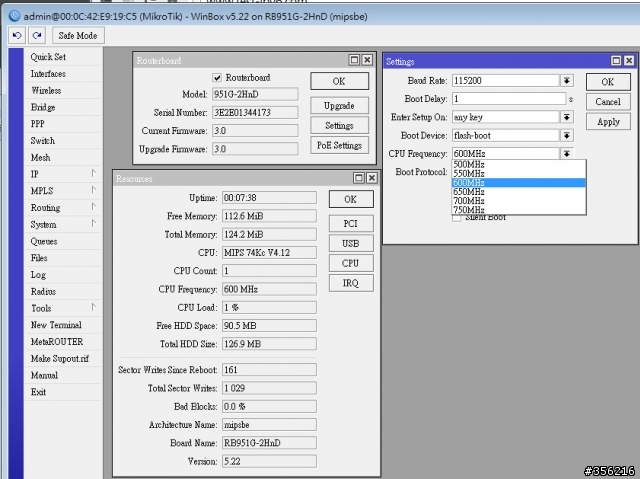The width and height of the screenshot is (640, 479).
Task: Click IRQ button in Resources window
Action: [x=351, y=283]
